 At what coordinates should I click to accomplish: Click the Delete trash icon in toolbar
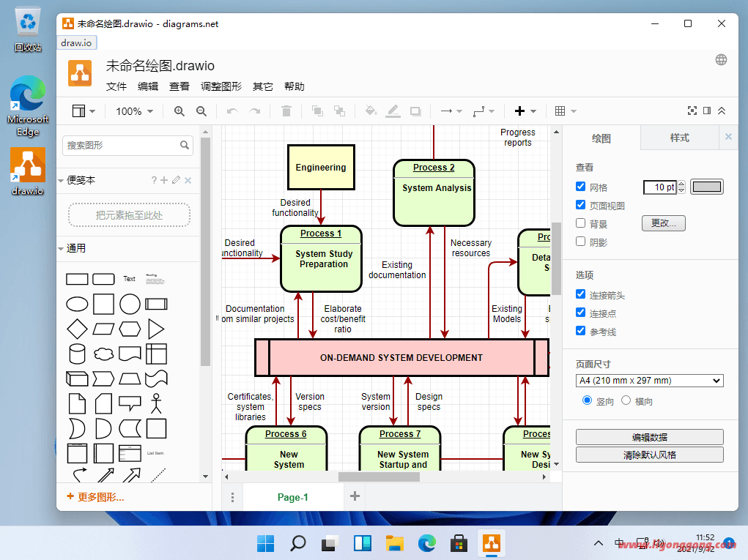click(286, 111)
